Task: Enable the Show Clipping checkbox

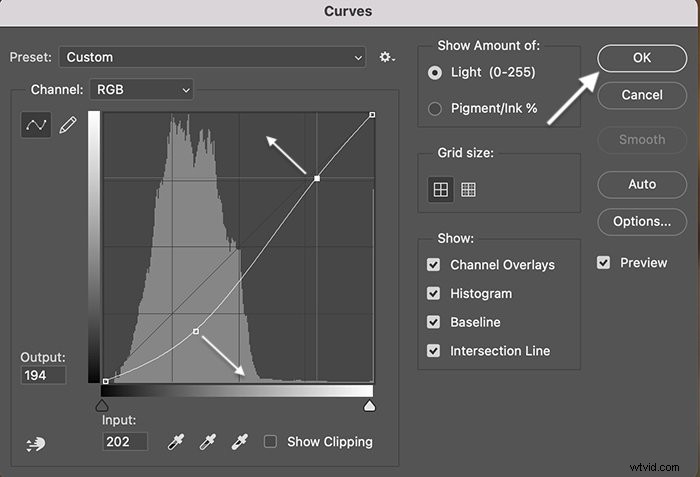Action: (x=270, y=442)
